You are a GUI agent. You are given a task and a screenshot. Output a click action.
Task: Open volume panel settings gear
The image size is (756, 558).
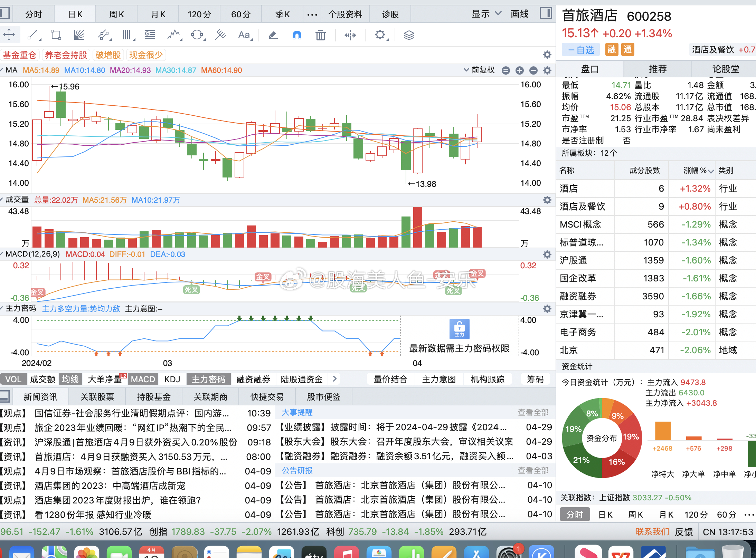(x=547, y=200)
